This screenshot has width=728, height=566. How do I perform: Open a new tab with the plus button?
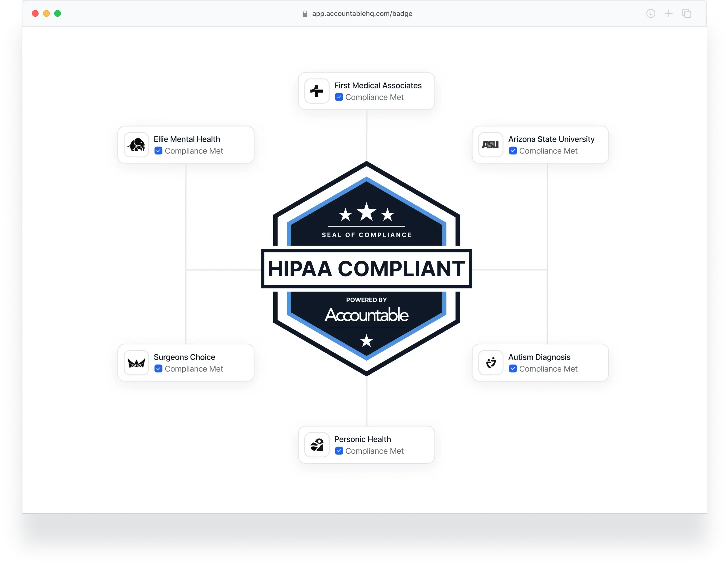tap(669, 14)
